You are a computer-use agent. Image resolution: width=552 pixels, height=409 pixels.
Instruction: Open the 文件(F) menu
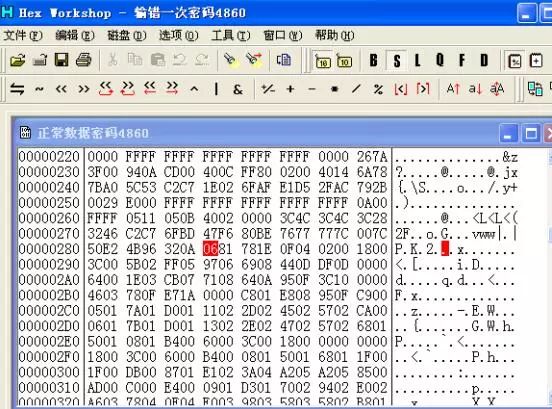coord(23,35)
